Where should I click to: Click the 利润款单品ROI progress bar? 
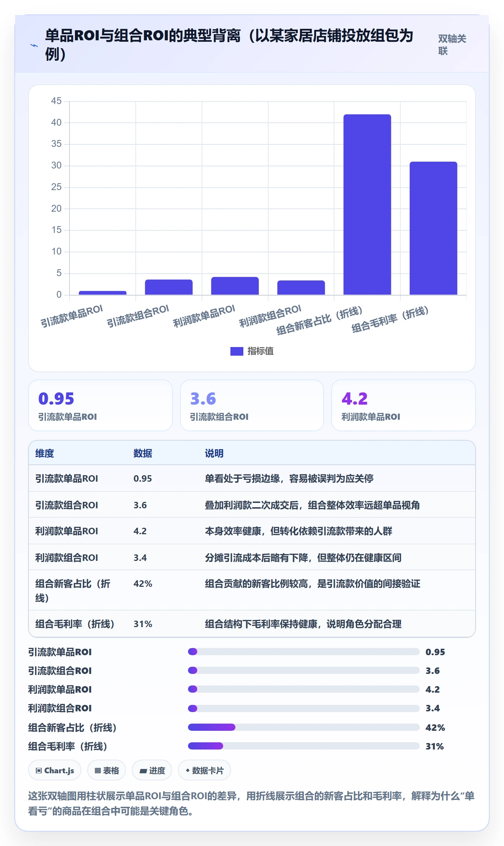coord(304,689)
